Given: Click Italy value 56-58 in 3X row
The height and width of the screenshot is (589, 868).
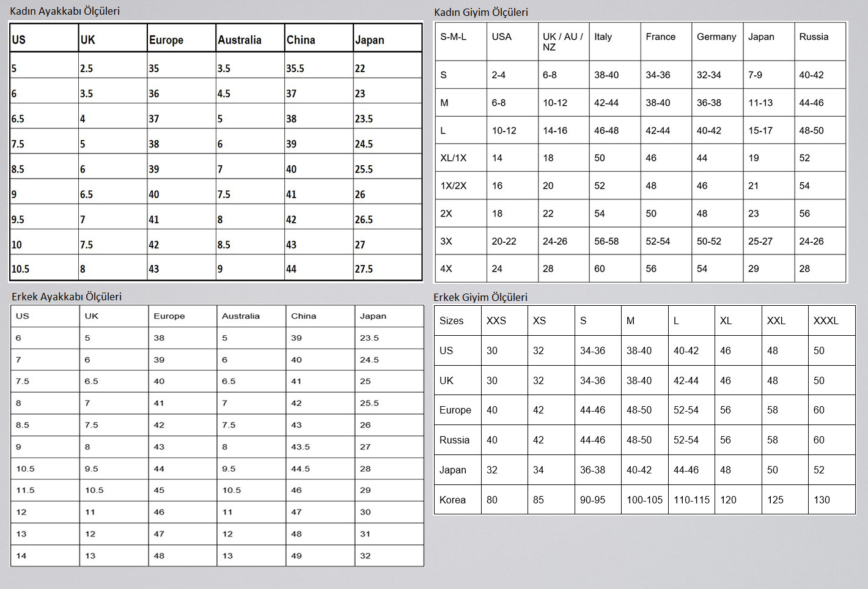Looking at the screenshot, I should [606, 241].
